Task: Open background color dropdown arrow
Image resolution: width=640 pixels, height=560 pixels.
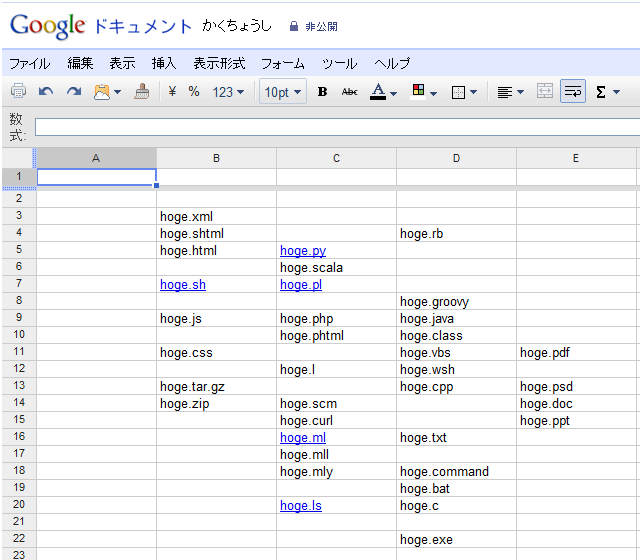Action: [x=433, y=94]
